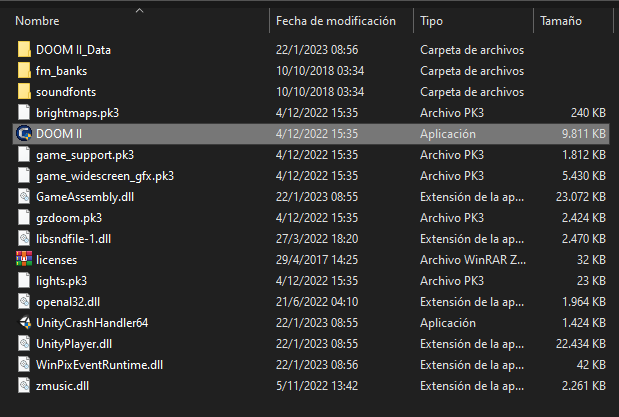Select the openal32.dll file icon
The image size is (619, 417).
click(x=24, y=302)
